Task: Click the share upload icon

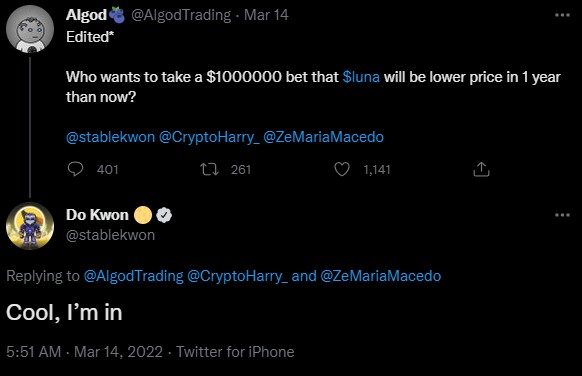Action: [x=481, y=169]
